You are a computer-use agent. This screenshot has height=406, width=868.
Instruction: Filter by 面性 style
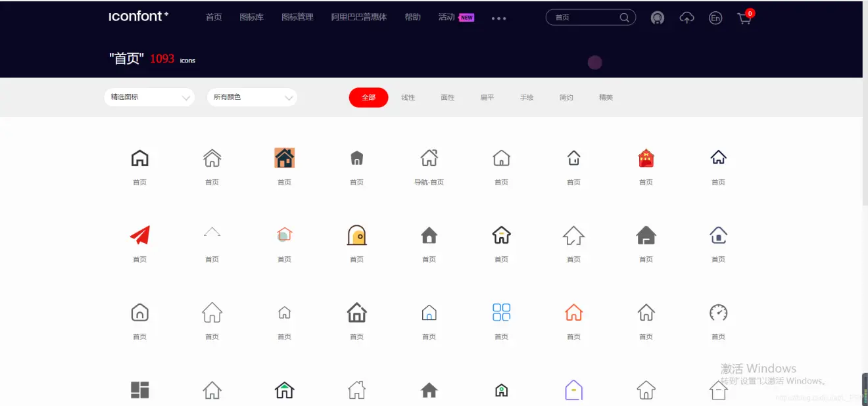pos(447,97)
